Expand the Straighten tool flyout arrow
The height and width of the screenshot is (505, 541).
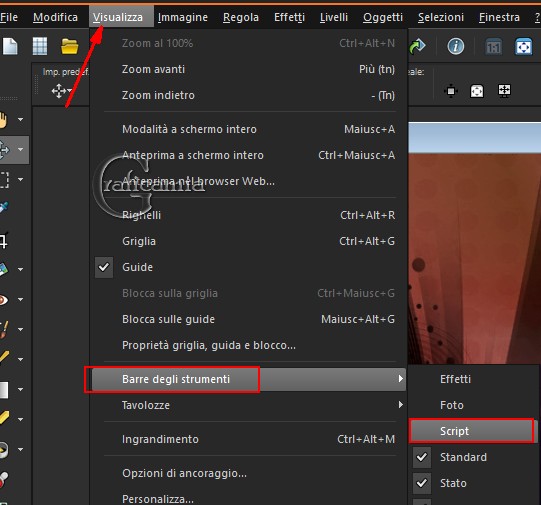(20, 269)
